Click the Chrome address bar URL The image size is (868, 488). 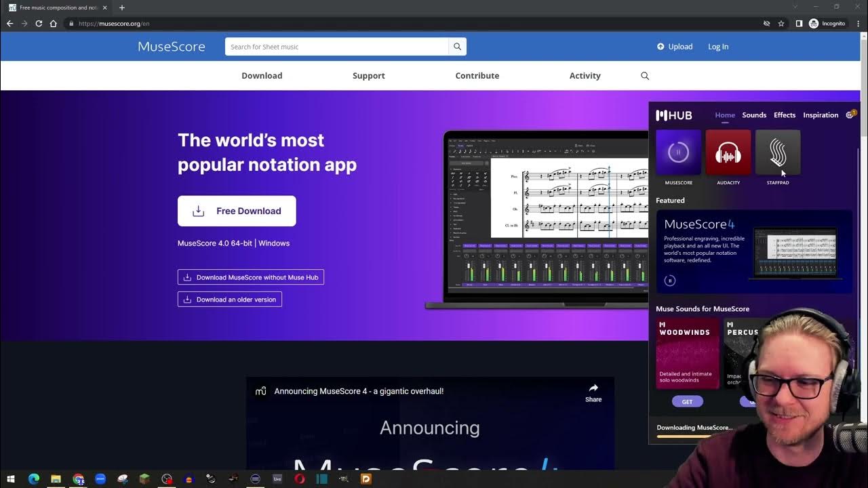point(114,24)
